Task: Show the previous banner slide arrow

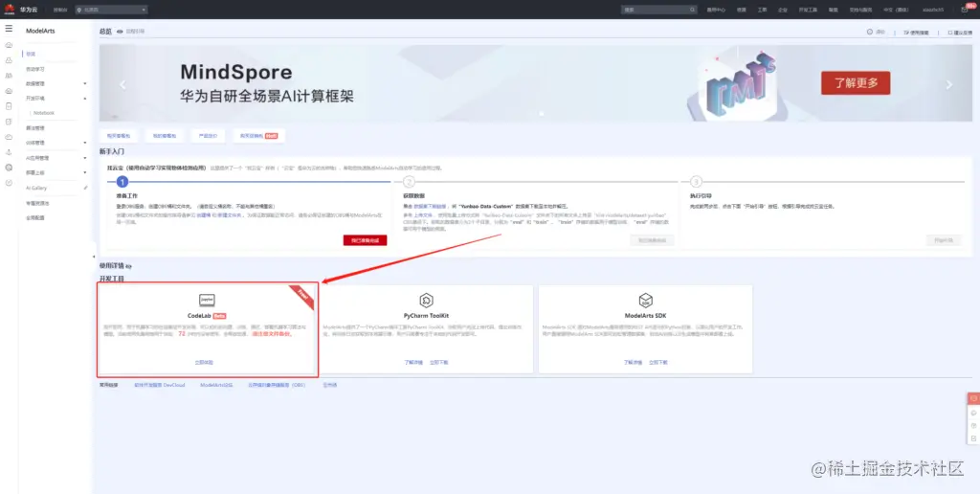Action: tap(122, 85)
